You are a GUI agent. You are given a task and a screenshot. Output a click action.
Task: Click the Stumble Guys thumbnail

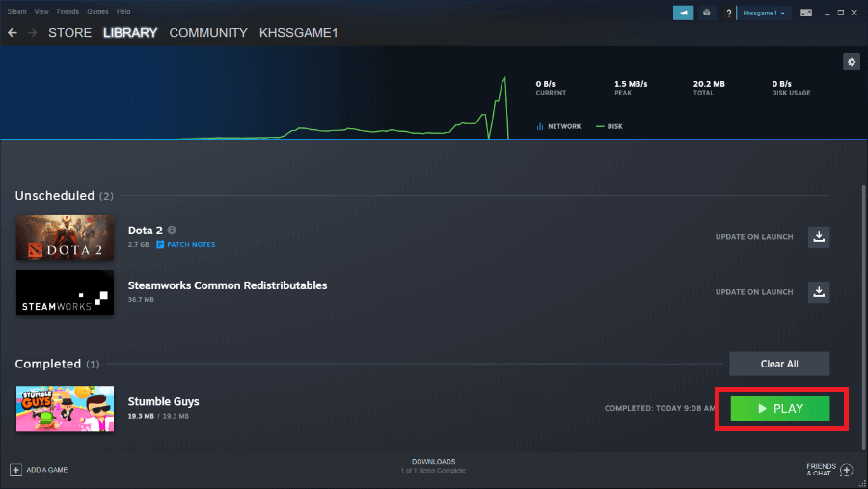65,409
